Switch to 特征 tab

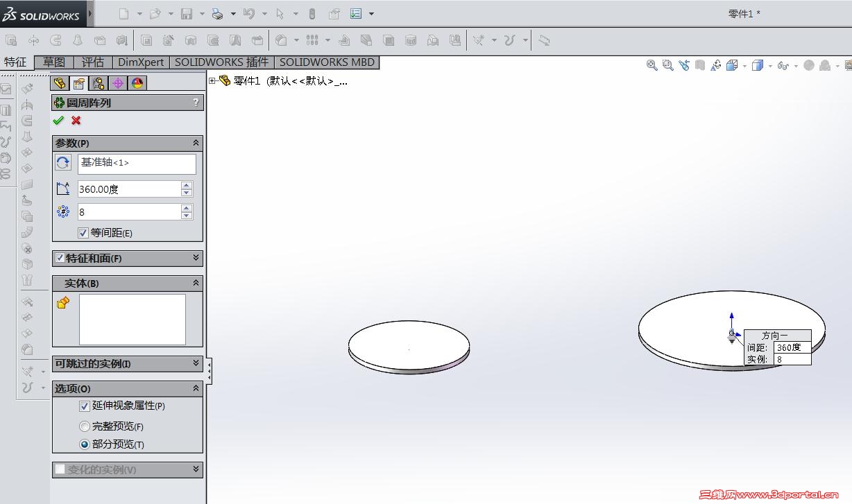16,62
